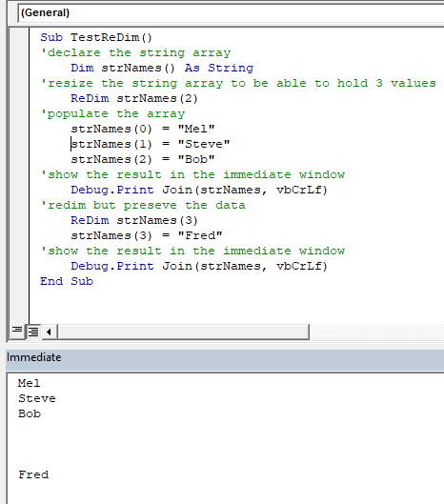Click the ReDim strNames(3) statement

tap(134, 220)
